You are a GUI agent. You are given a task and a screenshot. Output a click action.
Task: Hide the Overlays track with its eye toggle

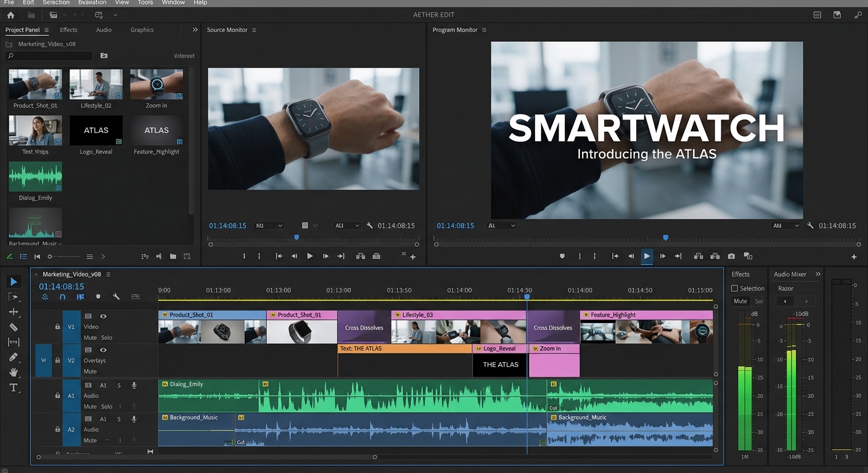103,350
